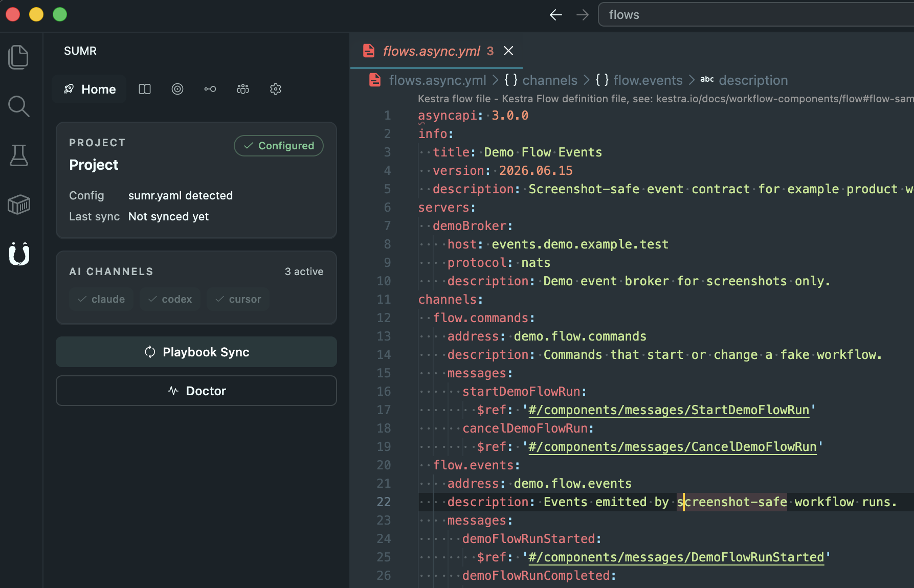The width and height of the screenshot is (914, 588).
Task: Select the Home tab in SUMR panel
Action: (90, 89)
